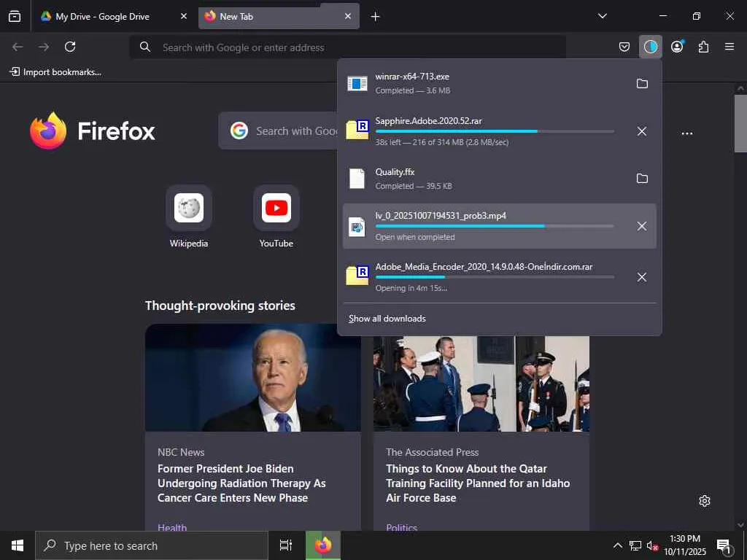Click the Health topic link

pos(172,527)
